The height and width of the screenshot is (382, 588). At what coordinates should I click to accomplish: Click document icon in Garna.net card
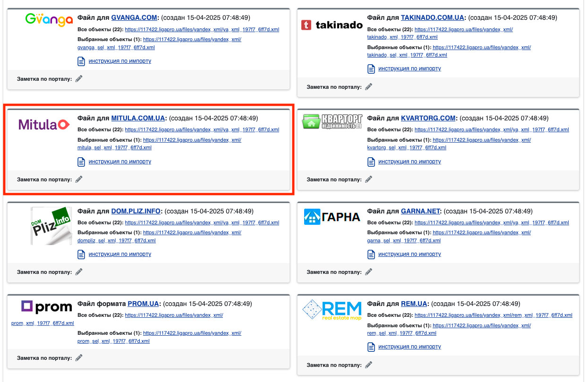[371, 255]
